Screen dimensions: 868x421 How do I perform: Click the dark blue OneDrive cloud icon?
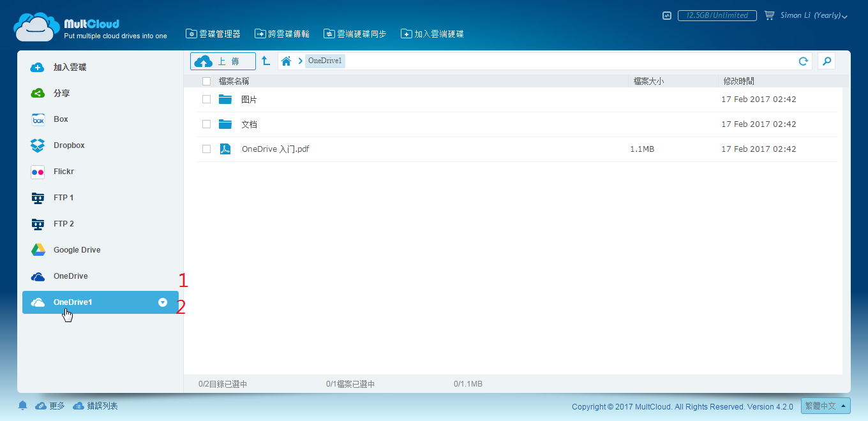point(38,276)
